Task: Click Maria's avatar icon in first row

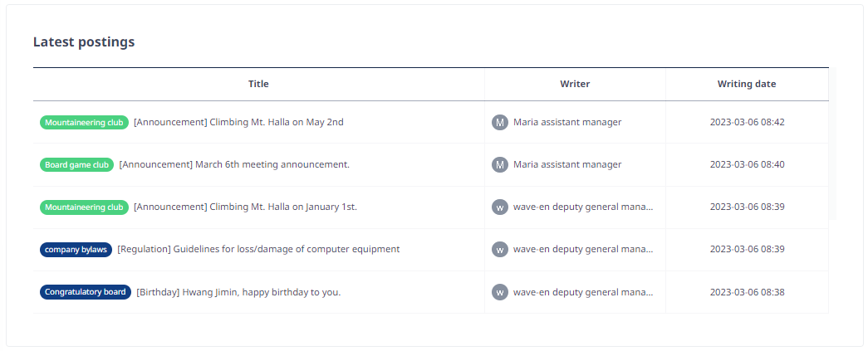Action: pos(500,122)
